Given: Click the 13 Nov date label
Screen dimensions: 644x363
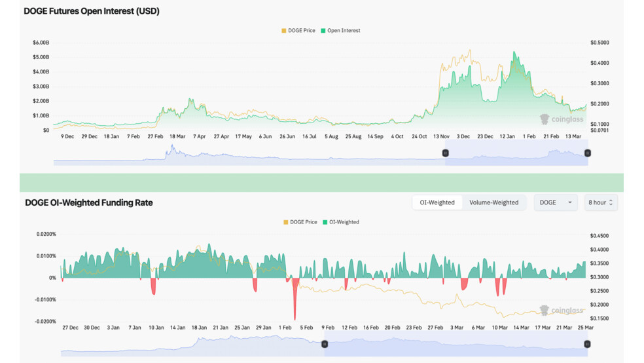Looking at the screenshot, I should [x=441, y=136].
